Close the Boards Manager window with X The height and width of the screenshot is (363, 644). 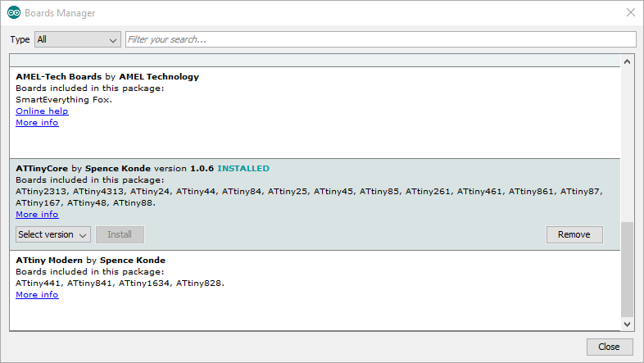630,12
